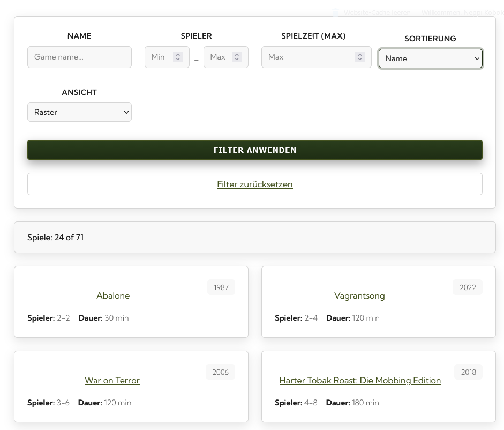Open Harter Tobak Roast: Die Mobbing Edition
The image size is (504, 430).
360,380
